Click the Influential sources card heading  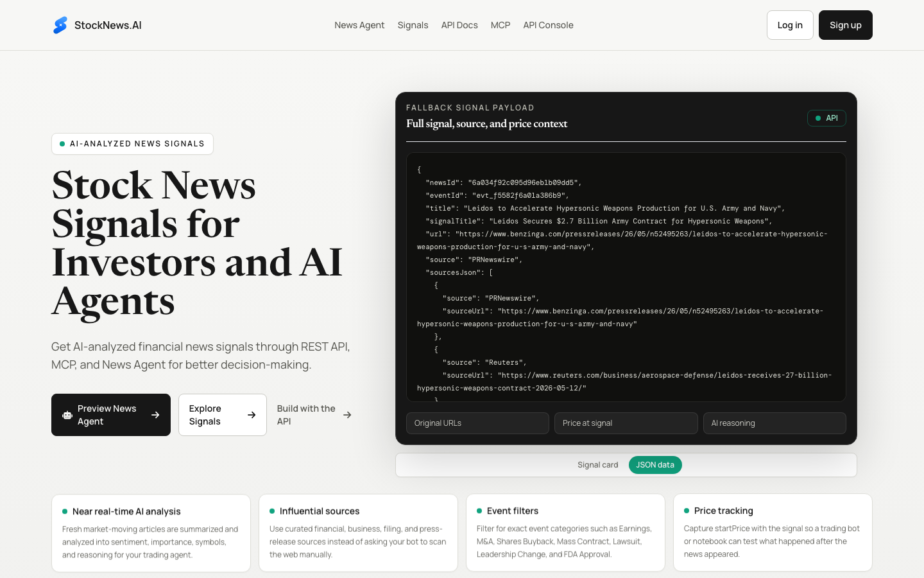pyautogui.click(x=320, y=511)
